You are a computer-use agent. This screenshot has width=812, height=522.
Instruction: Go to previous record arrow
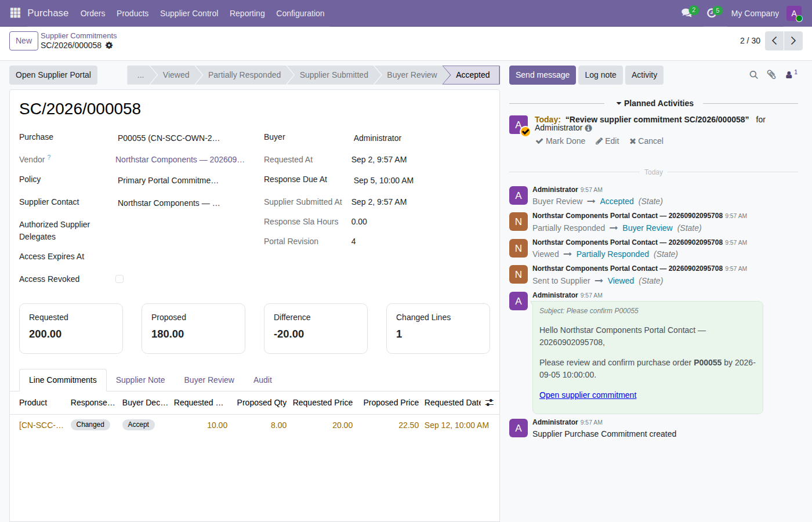pyautogui.click(x=774, y=41)
